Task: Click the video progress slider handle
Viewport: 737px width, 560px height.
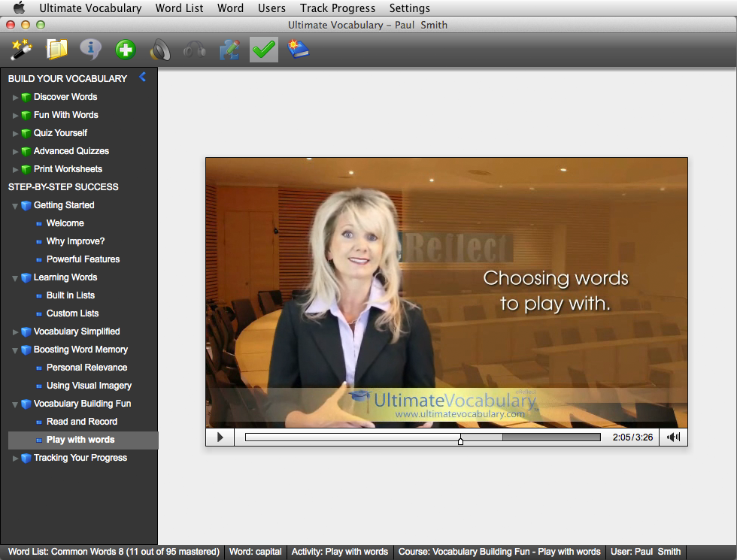Action: pos(460,439)
